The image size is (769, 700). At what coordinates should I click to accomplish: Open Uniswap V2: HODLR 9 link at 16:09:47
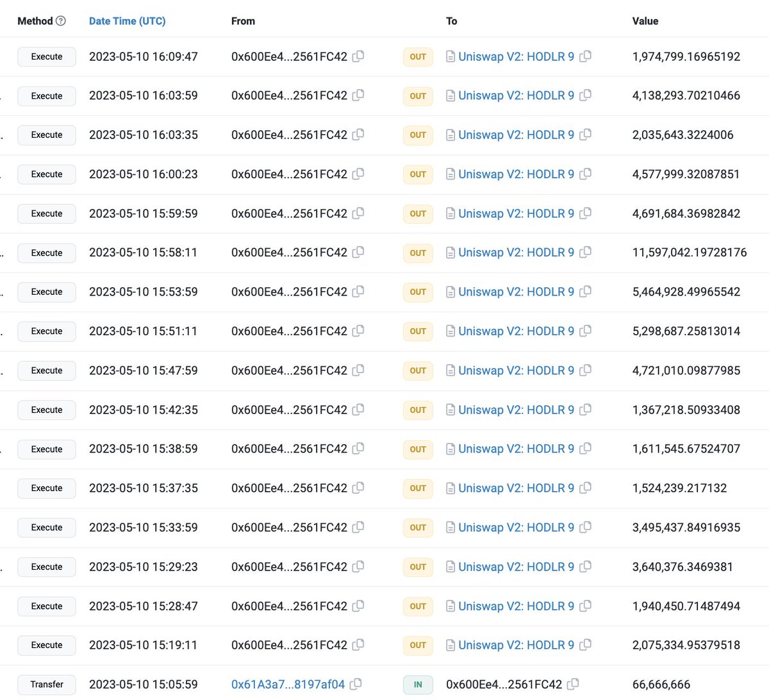coord(516,56)
